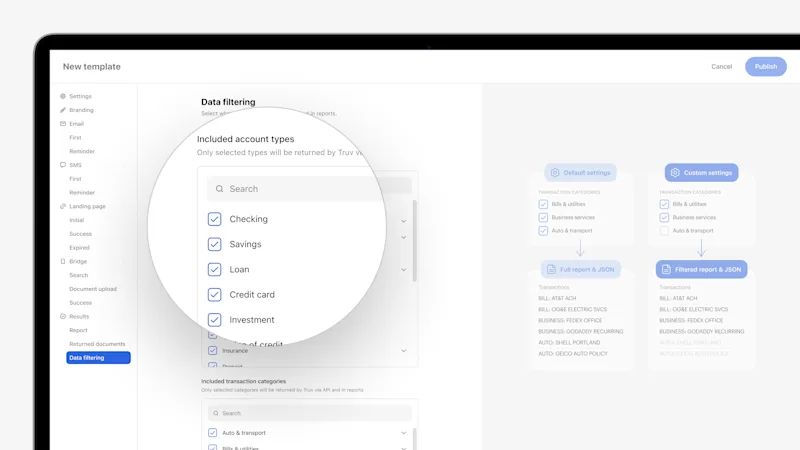Click "BILL: AT&T ACH" in Full report transactions
Image resolution: width=800 pixels, height=450 pixels.
557,298
